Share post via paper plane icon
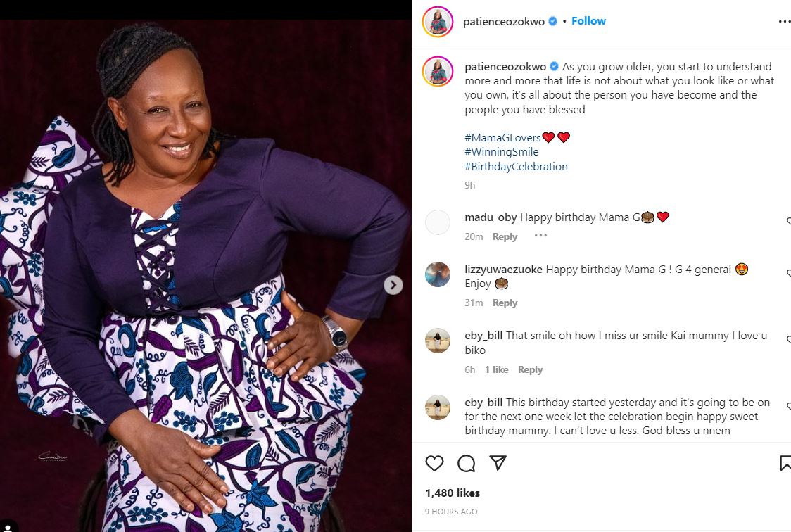Image resolution: width=791 pixels, height=532 pixels. pyautogui.click(x=498, y=463)
